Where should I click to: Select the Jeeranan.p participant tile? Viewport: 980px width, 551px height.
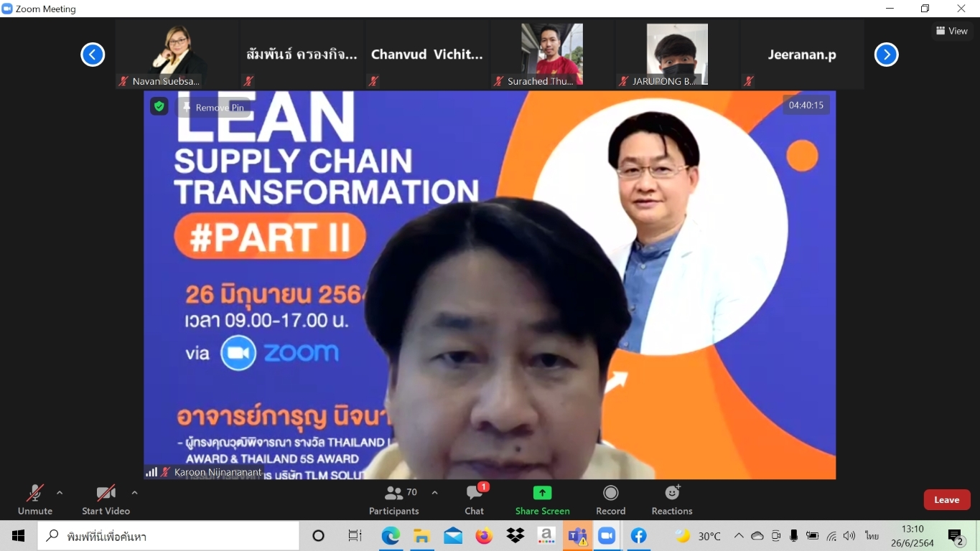[x=802, y=55]
